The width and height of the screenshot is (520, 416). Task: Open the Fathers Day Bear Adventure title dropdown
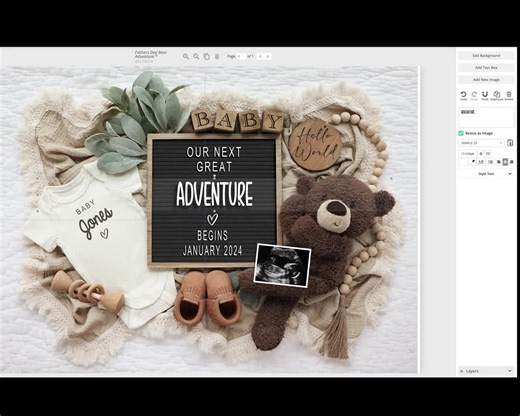click(x=151, y=55)
